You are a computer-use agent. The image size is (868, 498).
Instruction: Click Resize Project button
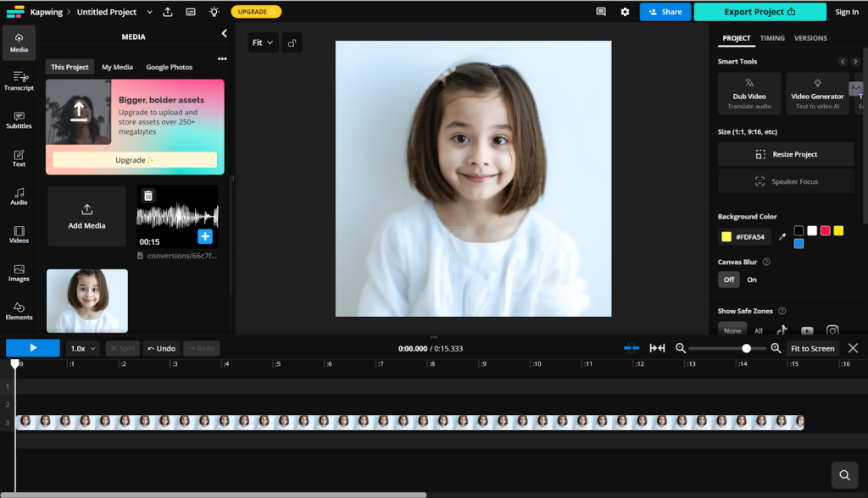[x=786, y=154]
